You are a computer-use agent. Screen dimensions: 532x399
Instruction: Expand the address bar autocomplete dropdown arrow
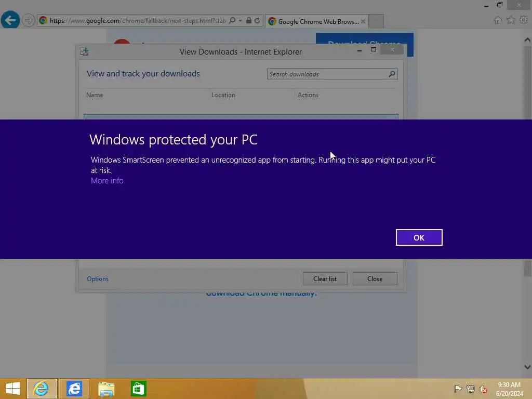coord(240,21)
